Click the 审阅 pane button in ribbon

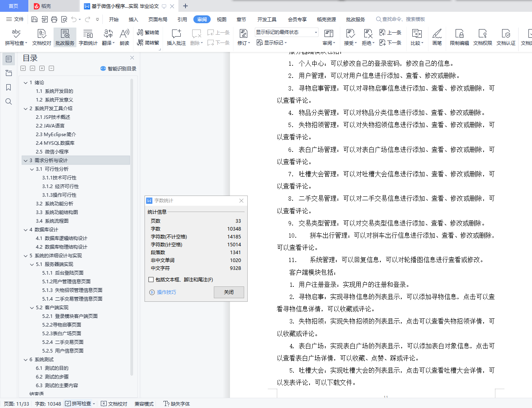point(329,37)
